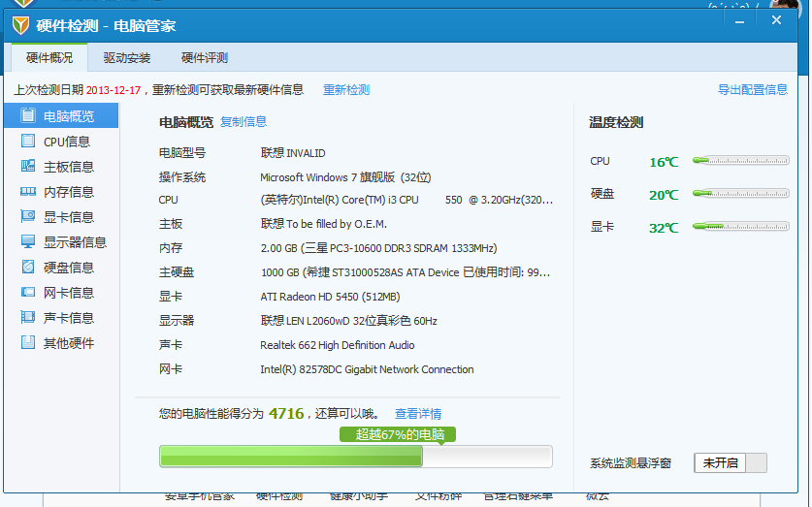Switch to the 驱动安装 tab
Viewport: 812px width, 507px height.
(127, 57)
